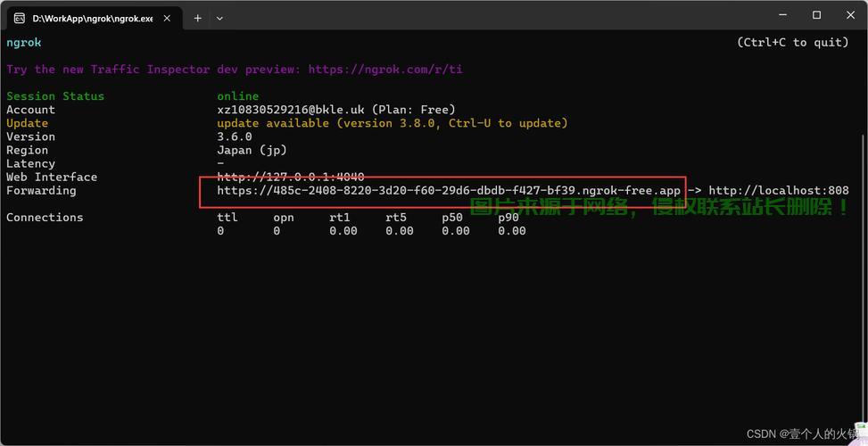
Task: Click the ngrok-free.app forwarding URL
Action: (449, 190)
